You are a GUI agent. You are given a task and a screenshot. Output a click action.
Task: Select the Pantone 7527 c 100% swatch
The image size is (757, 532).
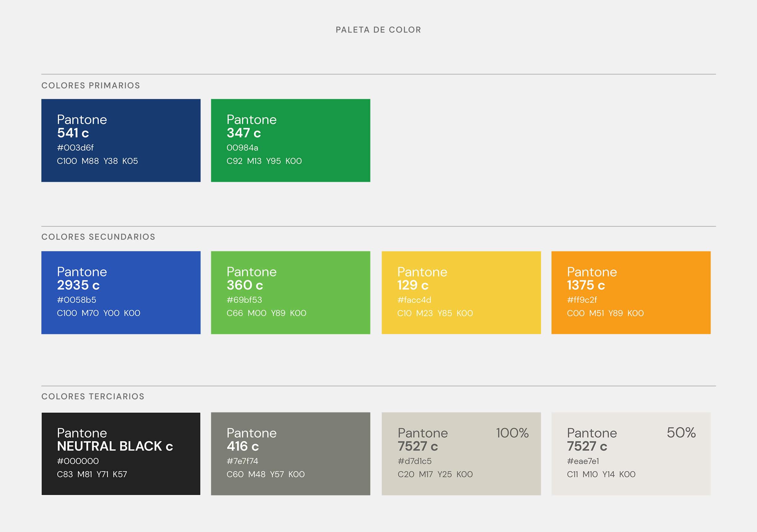[x=461, y=454]
